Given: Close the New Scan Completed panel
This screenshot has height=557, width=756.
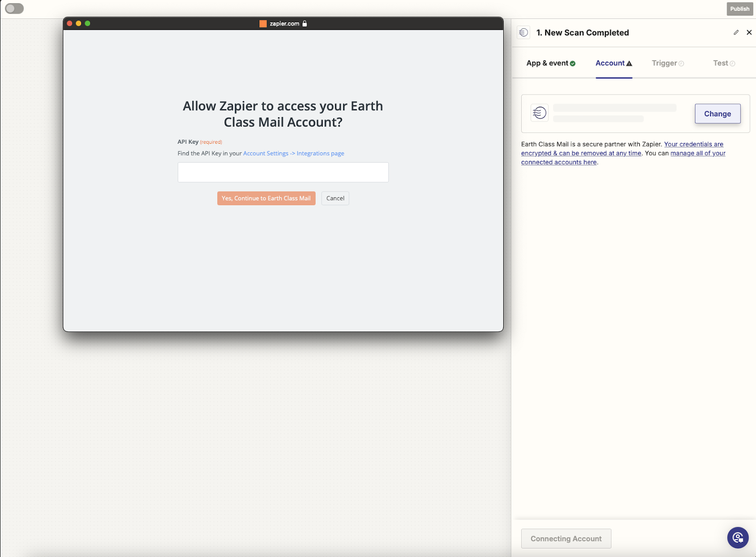Looking at the screenshot, I should pyautogui.click(x=749, y=32).
